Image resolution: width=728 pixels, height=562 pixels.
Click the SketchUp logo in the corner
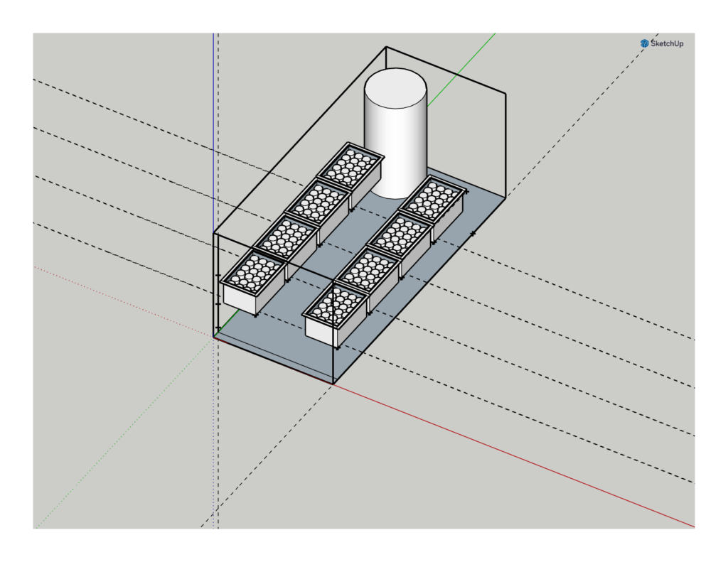tap(661, 43)
